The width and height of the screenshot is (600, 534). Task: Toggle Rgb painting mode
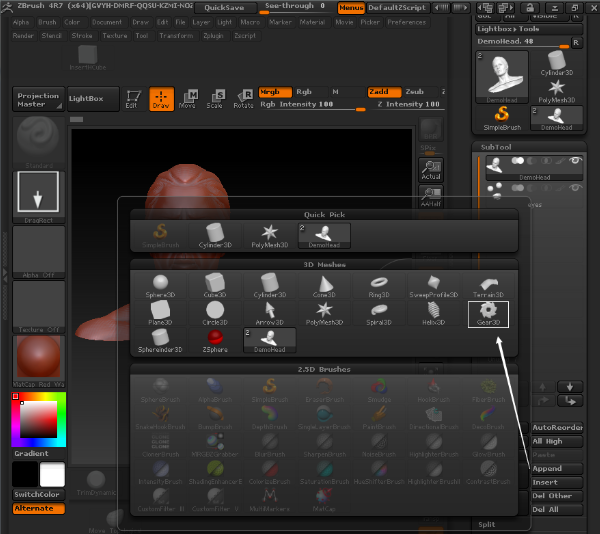[x=311, y=92]
